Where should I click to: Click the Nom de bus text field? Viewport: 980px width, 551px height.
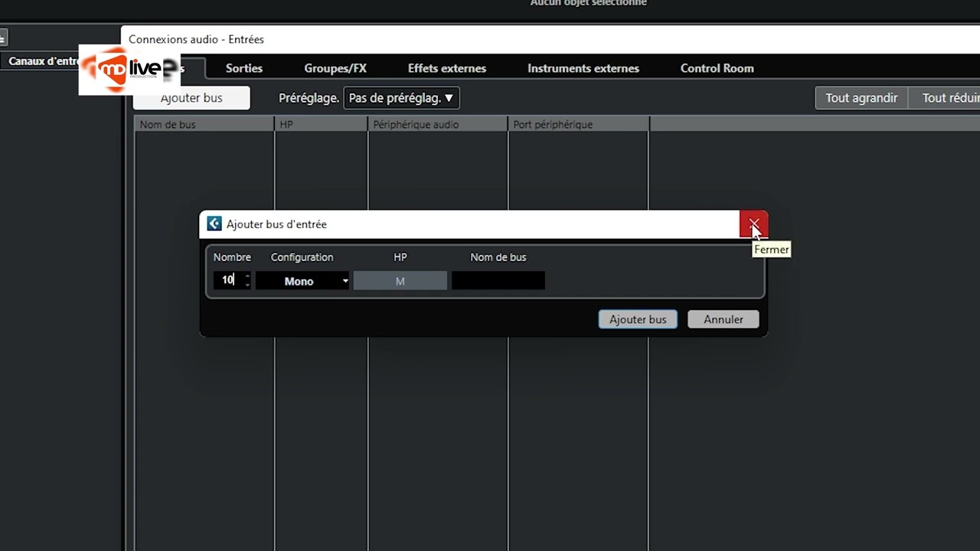(498, 281)
